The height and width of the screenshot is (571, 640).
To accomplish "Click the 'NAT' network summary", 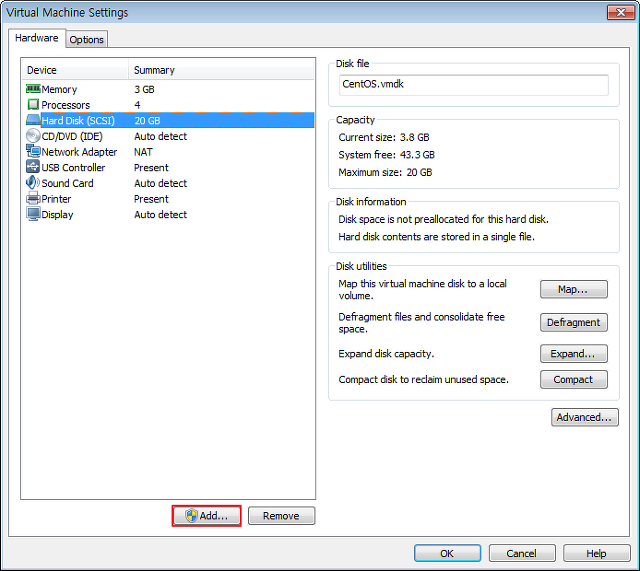I will tap(143, 152).
